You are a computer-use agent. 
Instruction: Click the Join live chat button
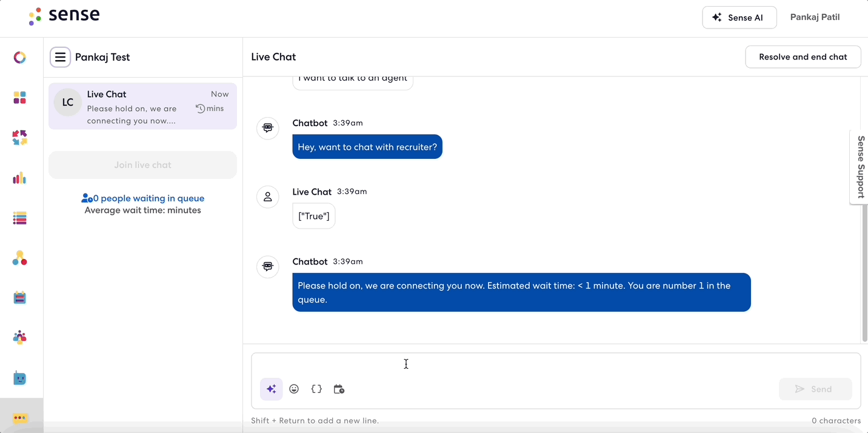click(x=142, y=165)
